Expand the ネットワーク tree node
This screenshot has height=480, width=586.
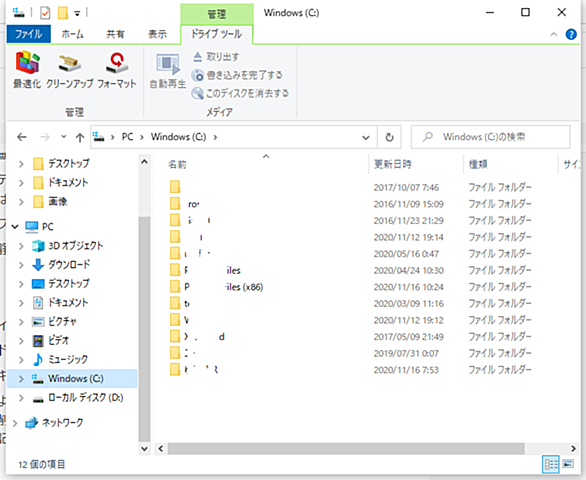click(x=15, y=423)
